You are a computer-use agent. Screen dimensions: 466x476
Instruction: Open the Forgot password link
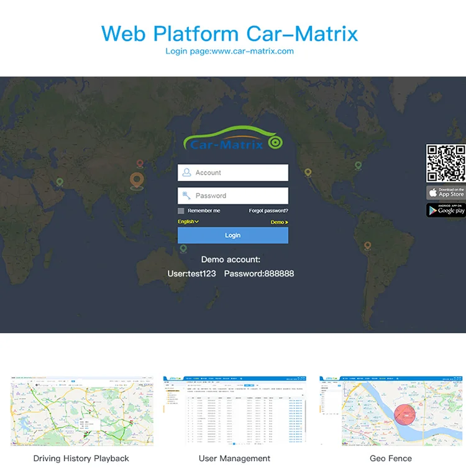268,211
